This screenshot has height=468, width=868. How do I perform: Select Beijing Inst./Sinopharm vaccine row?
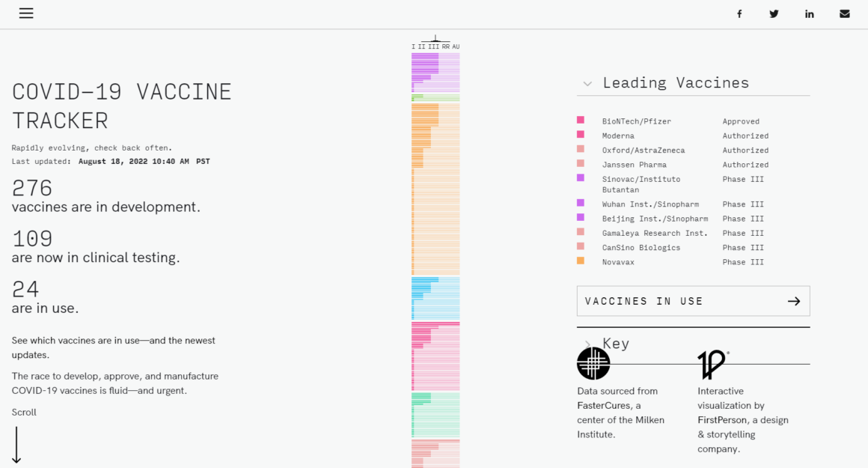pyautogui.click(x=693, y=219)
